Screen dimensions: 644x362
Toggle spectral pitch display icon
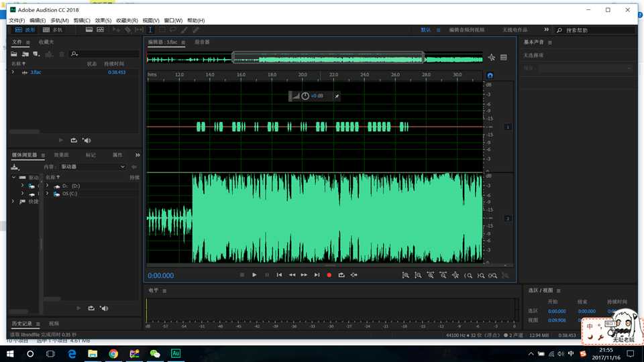pos(100,30)
